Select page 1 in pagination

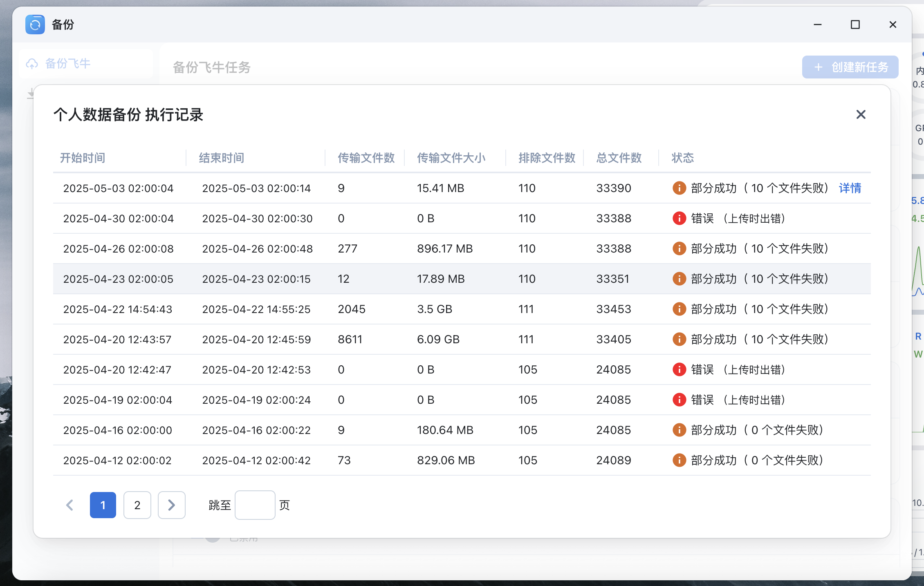103,505
